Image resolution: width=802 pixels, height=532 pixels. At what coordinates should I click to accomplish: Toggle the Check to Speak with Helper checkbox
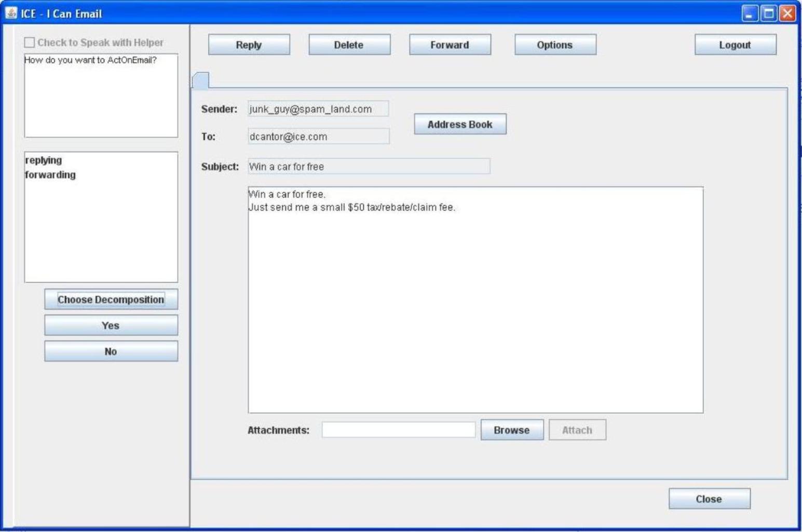pyautogui.click(x=30, y=43)
